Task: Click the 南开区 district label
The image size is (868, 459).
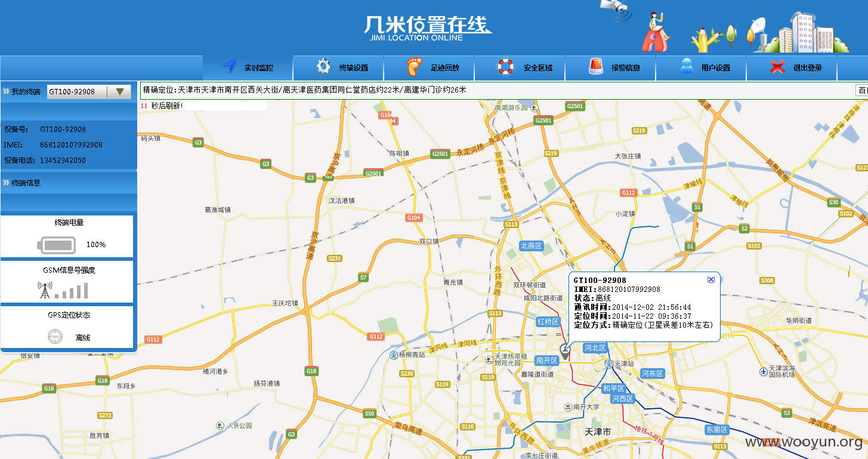Action: (x=546, y=361)
